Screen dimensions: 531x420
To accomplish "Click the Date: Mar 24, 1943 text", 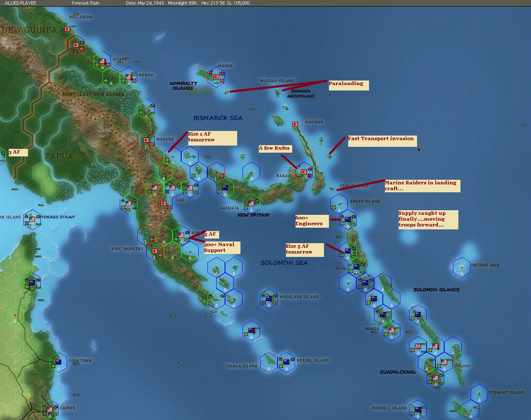I will point(145,3).
